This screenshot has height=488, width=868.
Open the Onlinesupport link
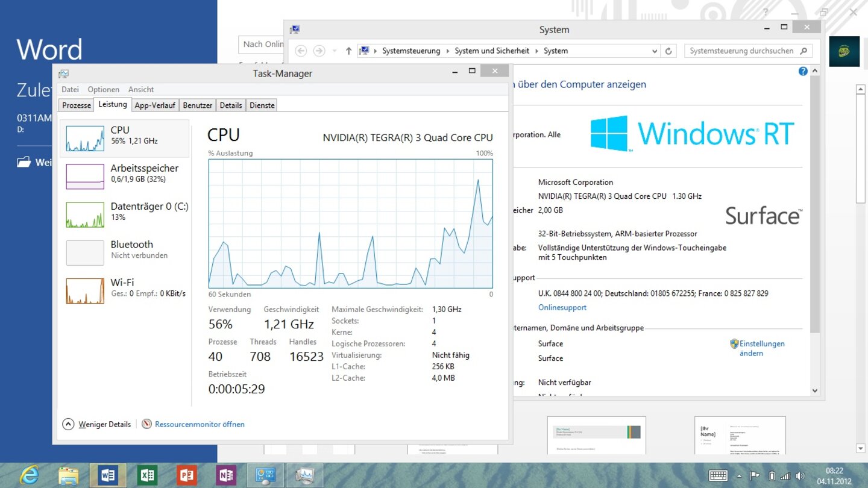tap(562, 307)
